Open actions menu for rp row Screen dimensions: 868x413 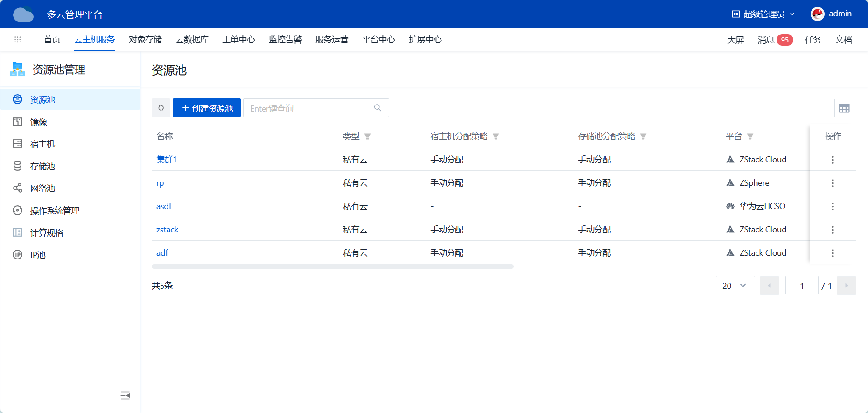833,183
